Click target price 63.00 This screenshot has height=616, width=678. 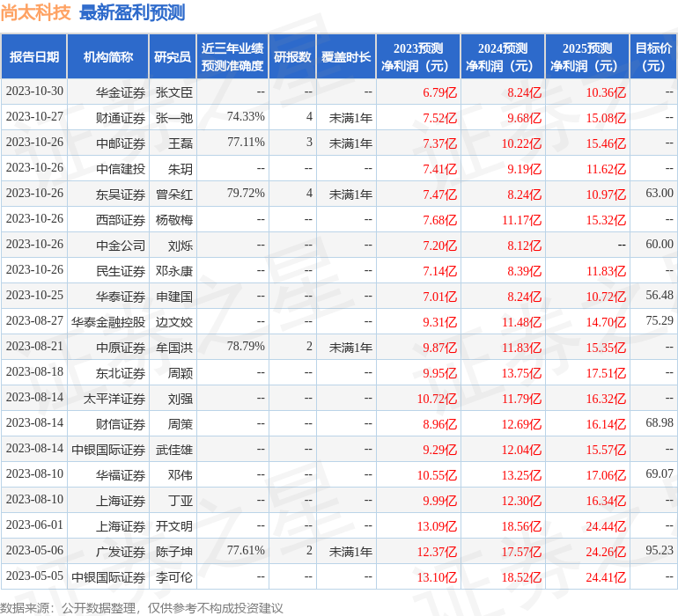click(660, 194)
